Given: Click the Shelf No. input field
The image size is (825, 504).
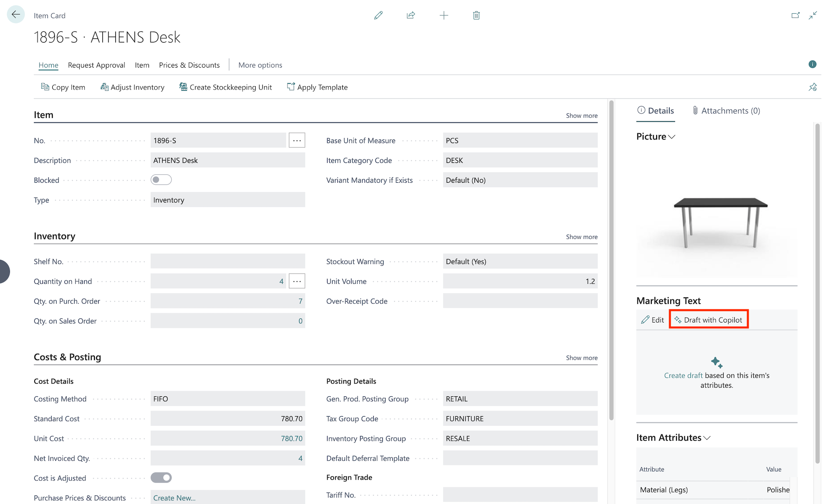Looking at the screenshot, I should tap(228, 261).
